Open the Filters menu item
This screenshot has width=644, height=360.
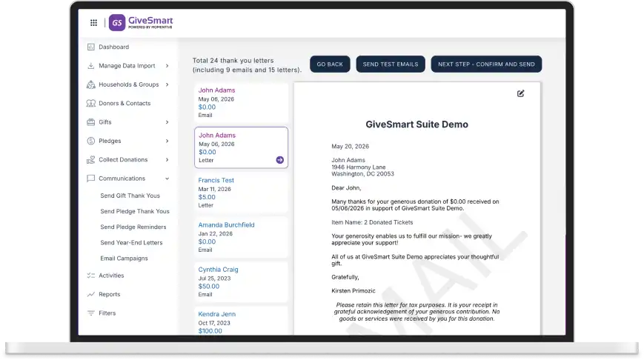(107, 313)
